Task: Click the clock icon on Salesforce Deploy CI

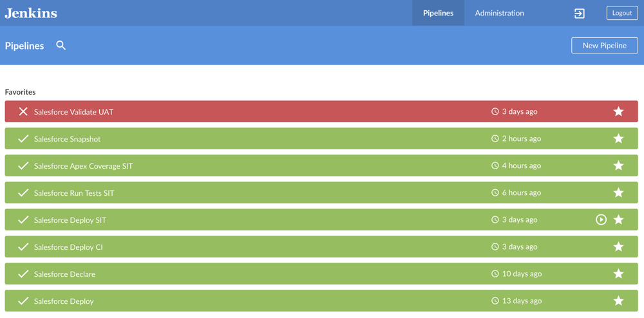Action: 495,247
